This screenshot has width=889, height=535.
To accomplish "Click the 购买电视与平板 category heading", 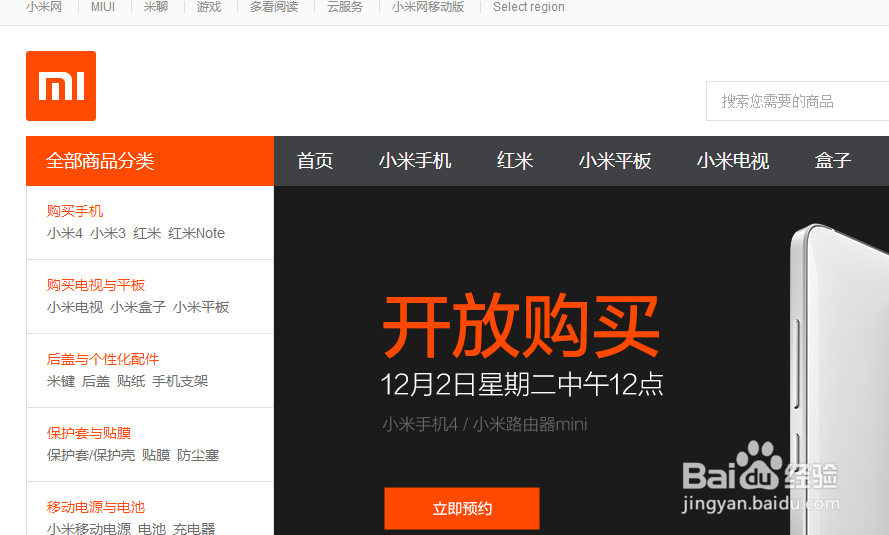I will tap(96, 285).
